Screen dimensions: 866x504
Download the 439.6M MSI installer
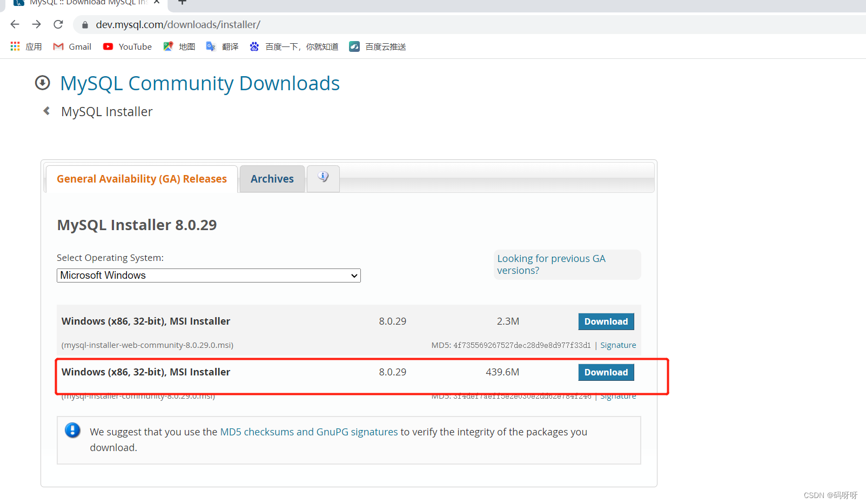pos(606,372)
